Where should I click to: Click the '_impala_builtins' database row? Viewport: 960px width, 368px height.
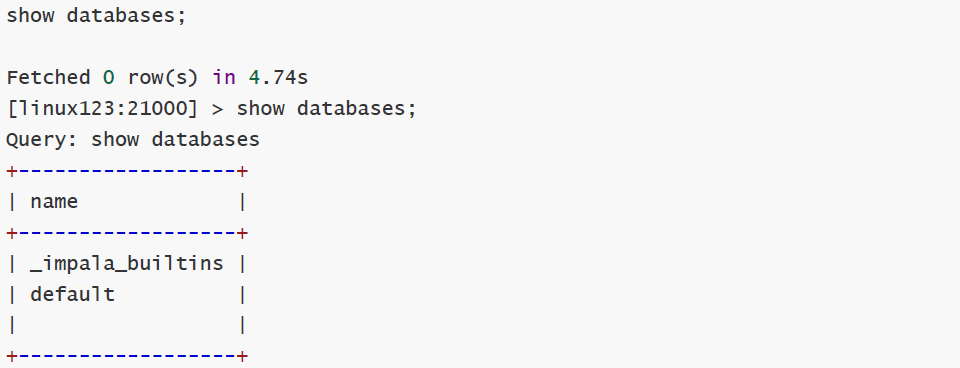coord(127,264)
